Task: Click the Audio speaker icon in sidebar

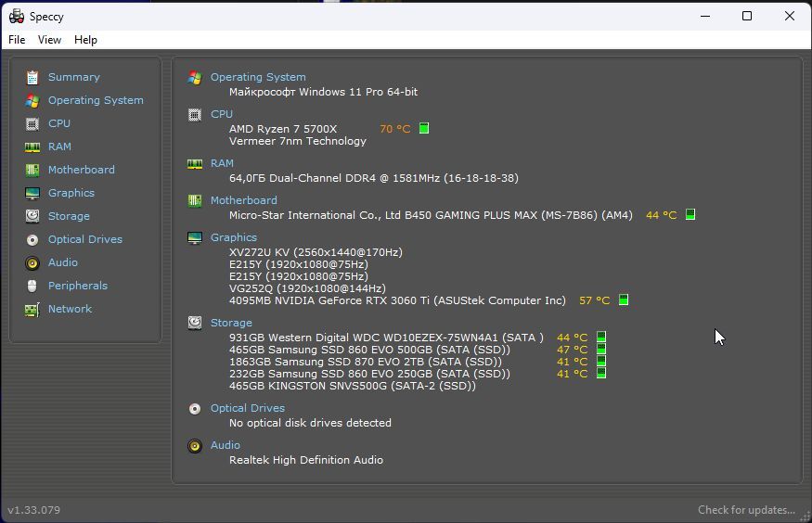Action: [x=32, y=262]
